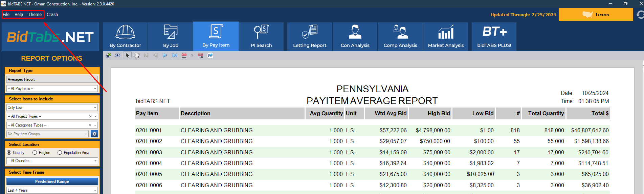The image size is (644, 194).
Task: Clear the All Categories Types selection
Action: pyautogui.click(x=90, y=125)
